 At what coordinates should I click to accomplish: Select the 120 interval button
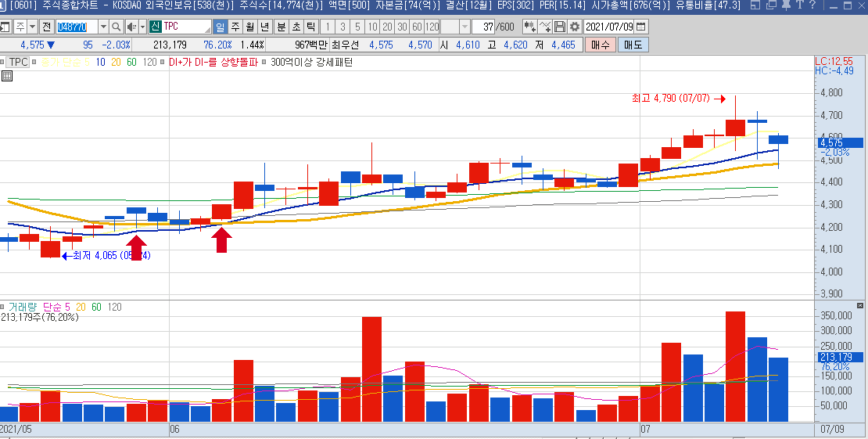(x=432, y=27)
